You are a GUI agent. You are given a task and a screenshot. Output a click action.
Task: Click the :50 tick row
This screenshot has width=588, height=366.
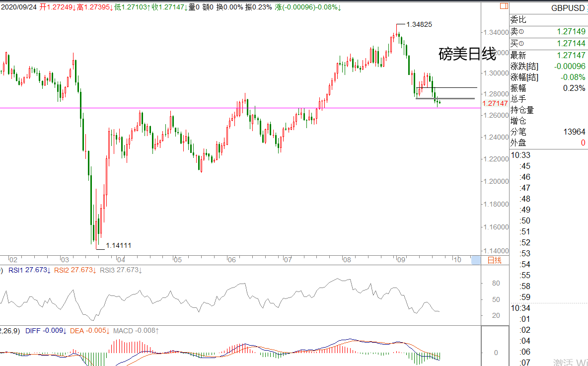pos(525,221)
